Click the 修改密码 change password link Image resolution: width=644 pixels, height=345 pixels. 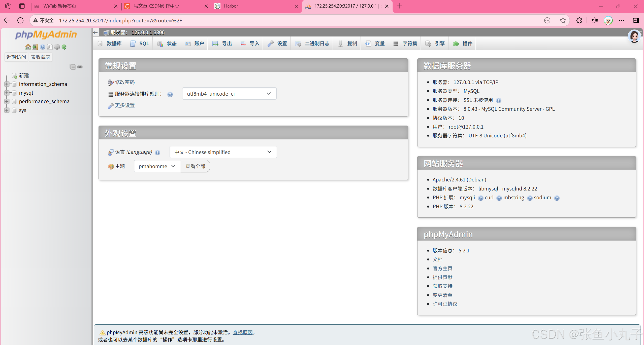(x=124, y=82)
